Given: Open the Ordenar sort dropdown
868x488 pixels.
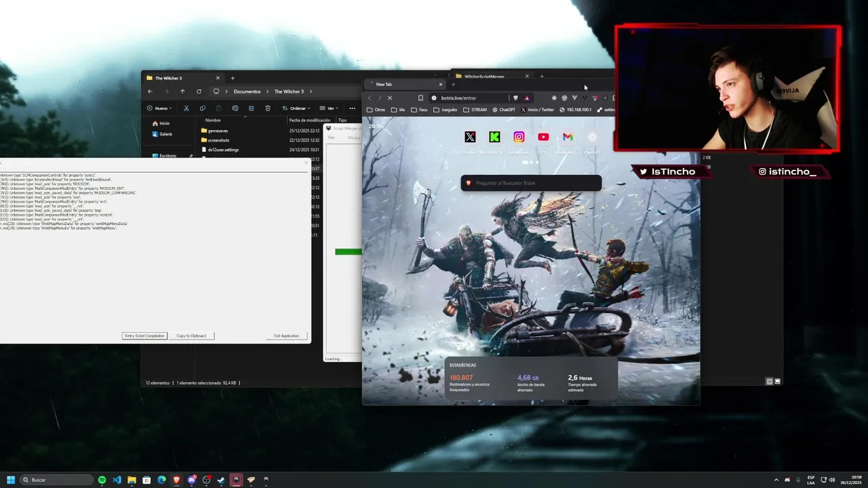Looking at the screenshot, I should pos(297,108).
